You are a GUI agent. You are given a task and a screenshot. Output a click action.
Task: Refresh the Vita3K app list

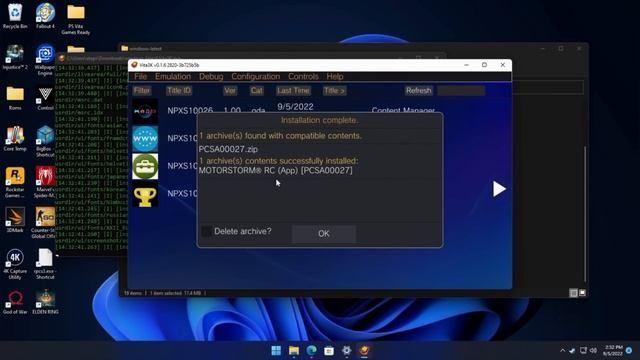(418, 91)
